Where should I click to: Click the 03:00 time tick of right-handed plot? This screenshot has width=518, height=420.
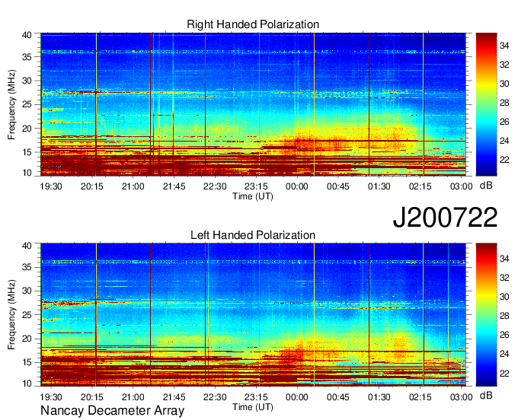[461, 186]
